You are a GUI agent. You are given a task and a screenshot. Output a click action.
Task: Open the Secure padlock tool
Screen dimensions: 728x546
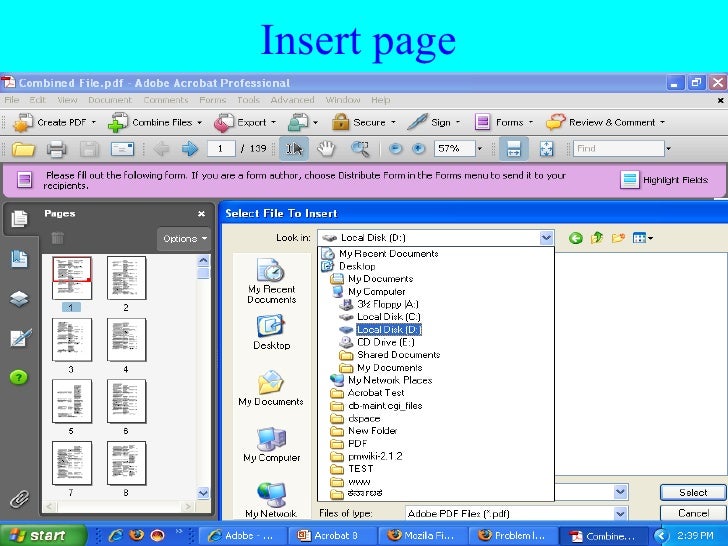tap(364, 123)
